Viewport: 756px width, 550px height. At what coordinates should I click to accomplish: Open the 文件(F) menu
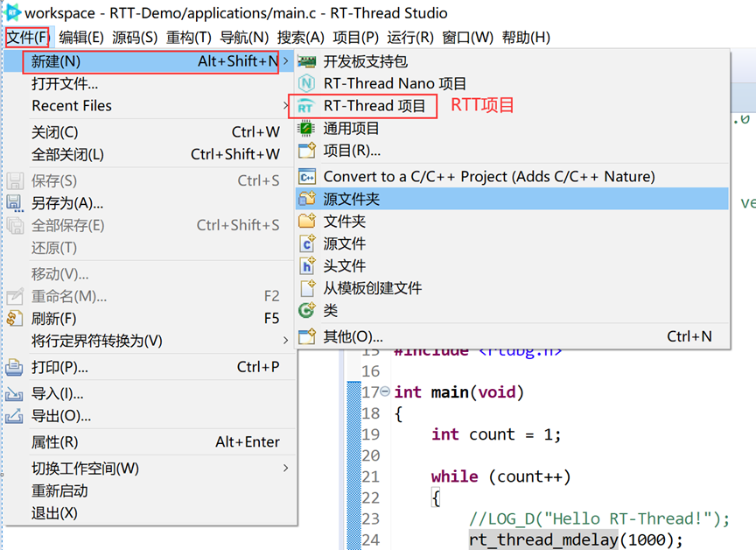pyautogui.click(x=27, y=37)
